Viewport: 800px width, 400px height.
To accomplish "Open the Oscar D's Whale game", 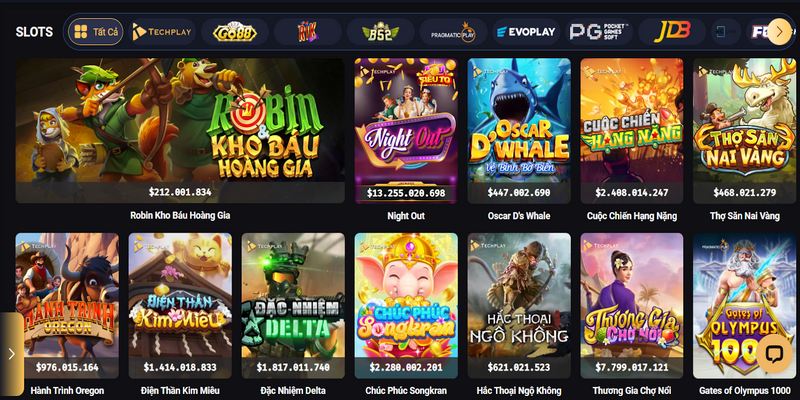I will (519, 131).
